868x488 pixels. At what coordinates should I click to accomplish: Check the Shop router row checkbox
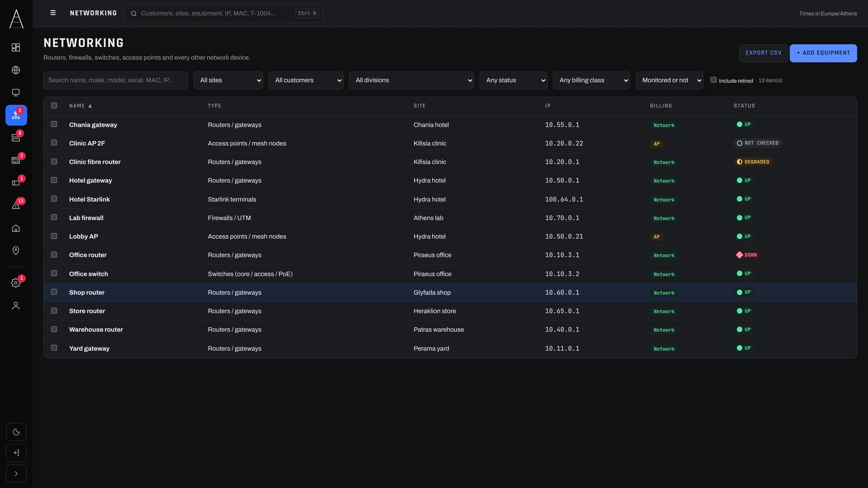(54, 292)
